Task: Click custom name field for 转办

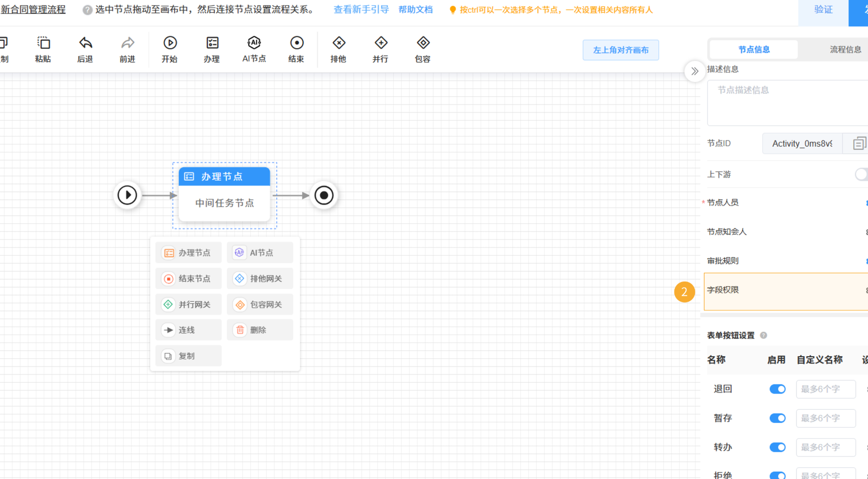Action: [826, 447]
